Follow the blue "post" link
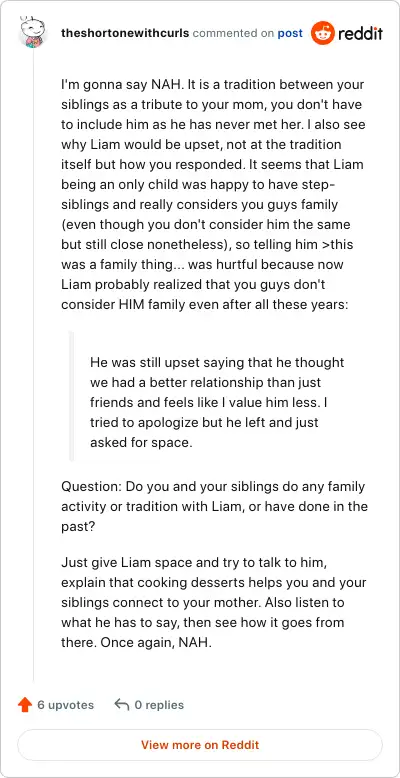Image resolution: width=400 pixels, height=778 pixels. (290, 33)
